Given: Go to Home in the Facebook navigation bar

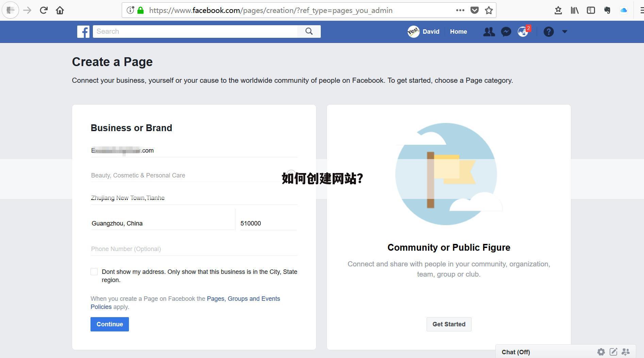Looking at the screenshot, I should click(458, 32).
